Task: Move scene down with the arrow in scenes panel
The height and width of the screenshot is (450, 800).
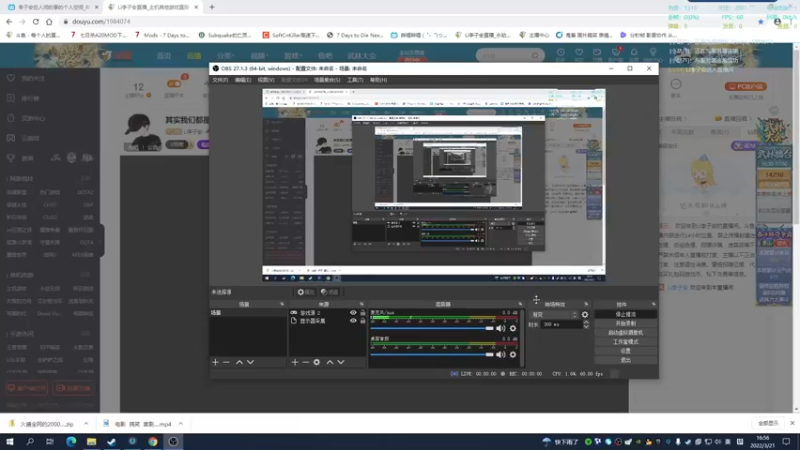Action: [x=251, y=362]
